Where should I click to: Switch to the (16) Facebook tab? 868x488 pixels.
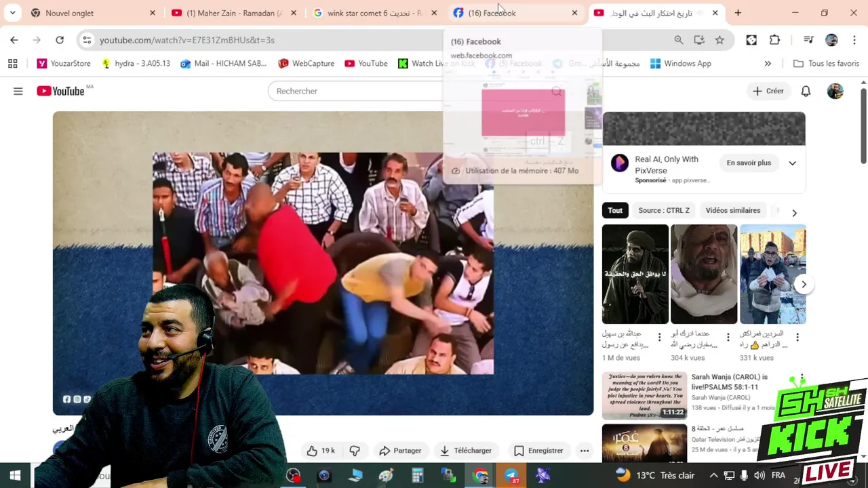coord(515,13)
